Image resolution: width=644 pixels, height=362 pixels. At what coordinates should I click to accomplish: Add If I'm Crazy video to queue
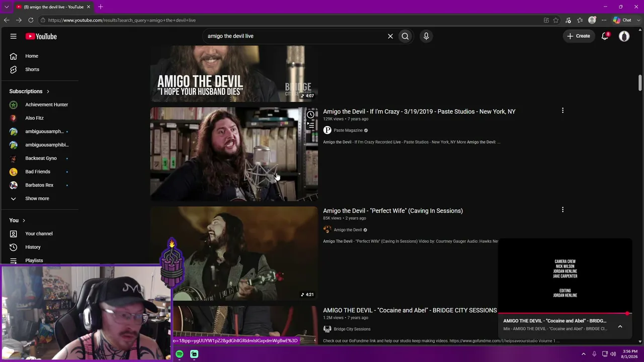click(x=311, y=126)
